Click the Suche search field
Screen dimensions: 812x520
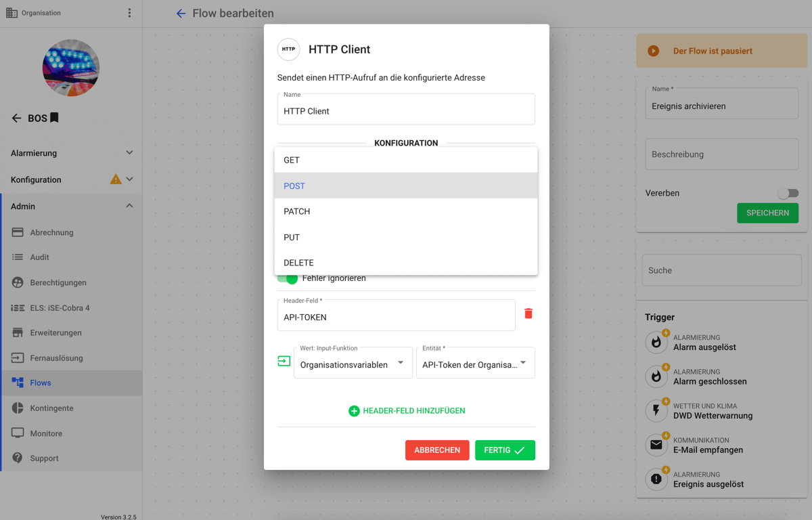point(721,270)
